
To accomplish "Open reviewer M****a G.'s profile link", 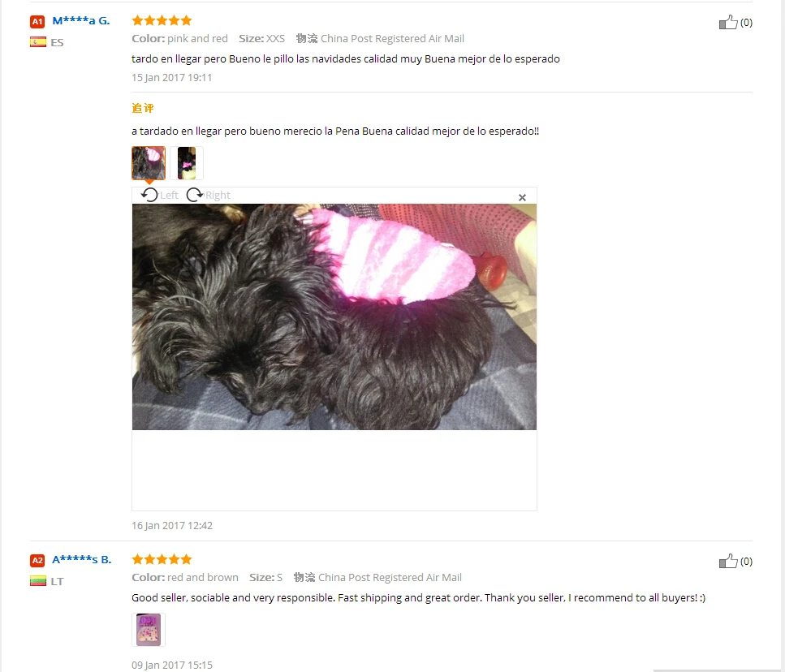I will 81,20.
